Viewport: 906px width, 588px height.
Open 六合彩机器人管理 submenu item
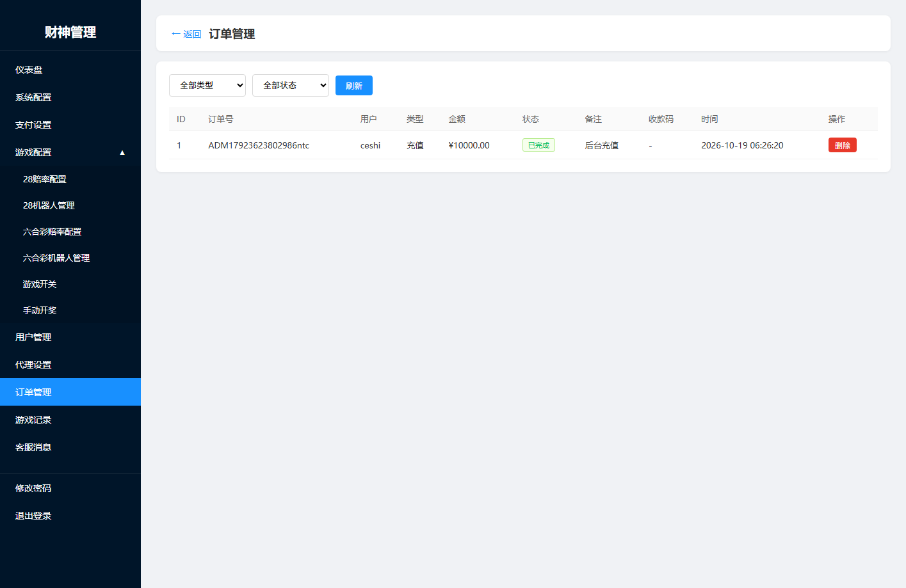click(x=70, y=258)
